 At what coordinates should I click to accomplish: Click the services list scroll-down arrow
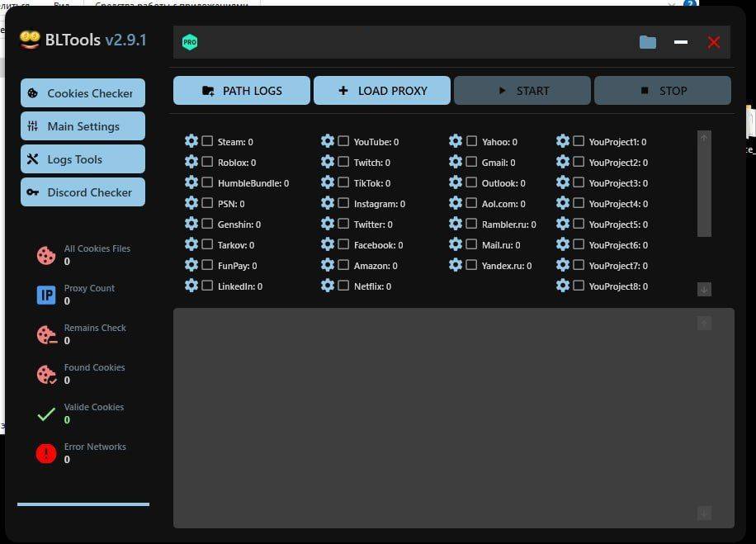coord(704,289)
